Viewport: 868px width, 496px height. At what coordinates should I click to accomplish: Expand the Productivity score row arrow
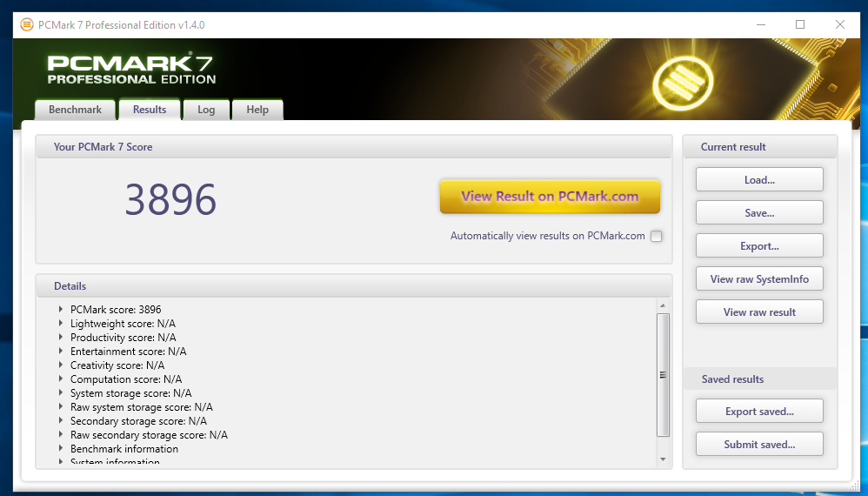point(61,337)
